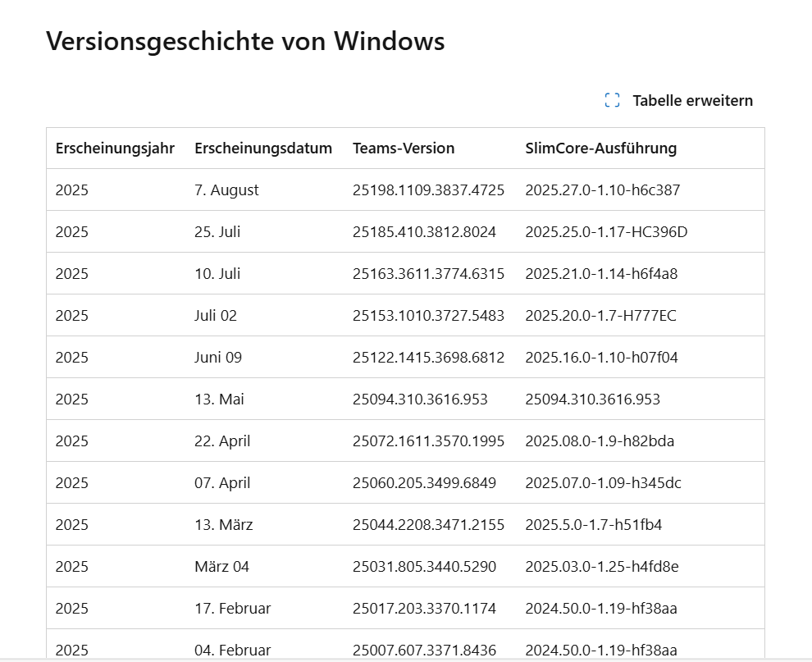Select Teams version 25060.205.3499.6849
The height and width of the screenshot is (662, 812).
[424, 483]
